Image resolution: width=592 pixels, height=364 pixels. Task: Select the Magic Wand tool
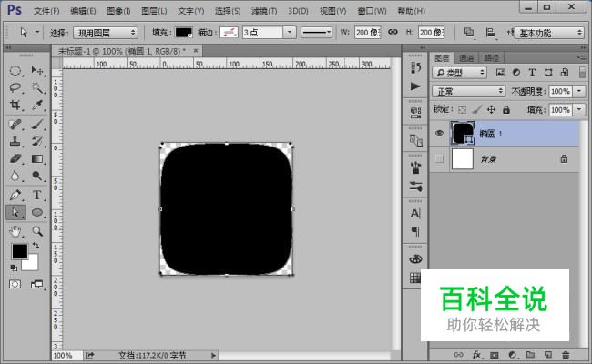tap(37, 88)
